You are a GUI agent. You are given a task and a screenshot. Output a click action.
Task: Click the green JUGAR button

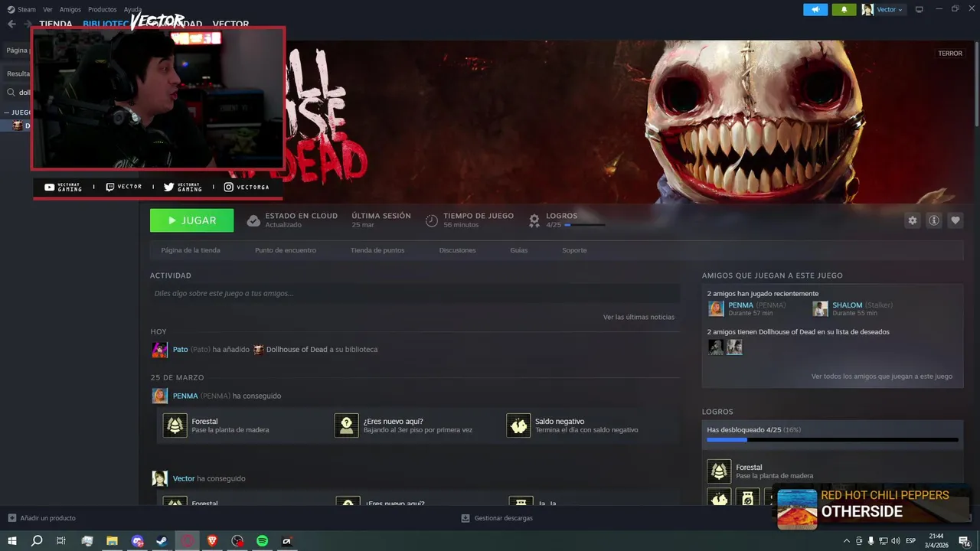click(x=192, y=220)
